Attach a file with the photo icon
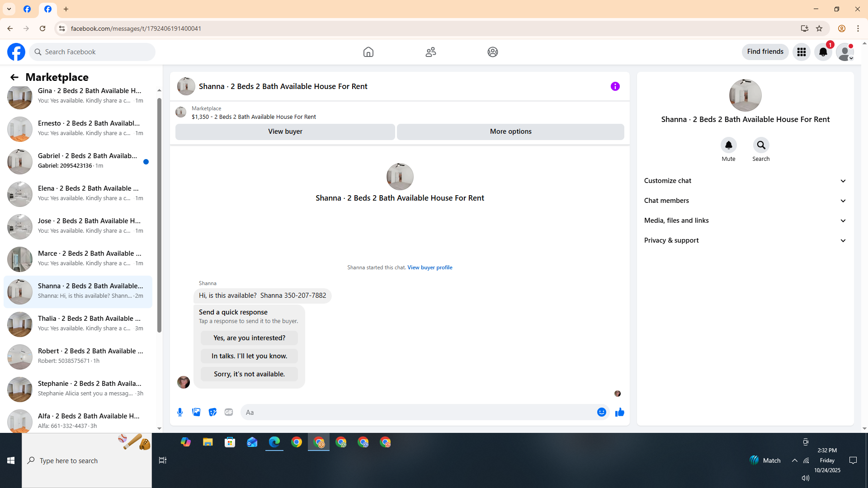Viewport: 868px width, 488px height. click(x=196, y=412)
